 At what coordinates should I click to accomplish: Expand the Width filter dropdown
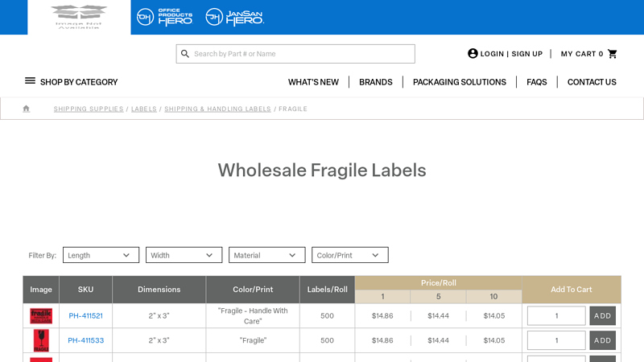point(184,255)
